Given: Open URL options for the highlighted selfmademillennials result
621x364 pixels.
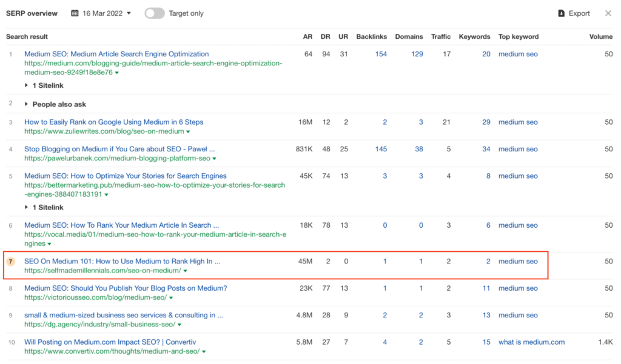Looking at the screenshot, I should pyautogui.click(x=185, y=271).
